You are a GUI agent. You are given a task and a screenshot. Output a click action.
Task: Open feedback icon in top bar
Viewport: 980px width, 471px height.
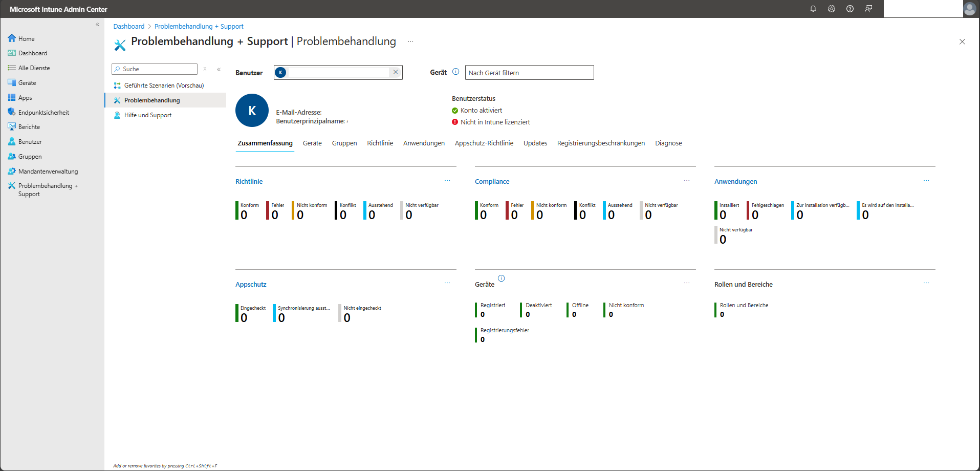[868, 9]
